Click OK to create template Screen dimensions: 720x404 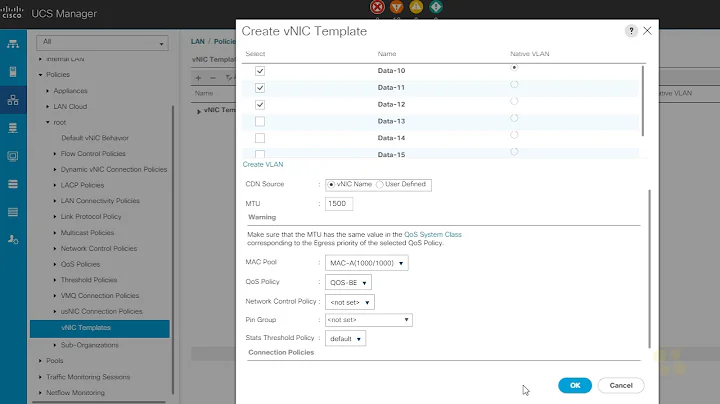coord(575,386)
